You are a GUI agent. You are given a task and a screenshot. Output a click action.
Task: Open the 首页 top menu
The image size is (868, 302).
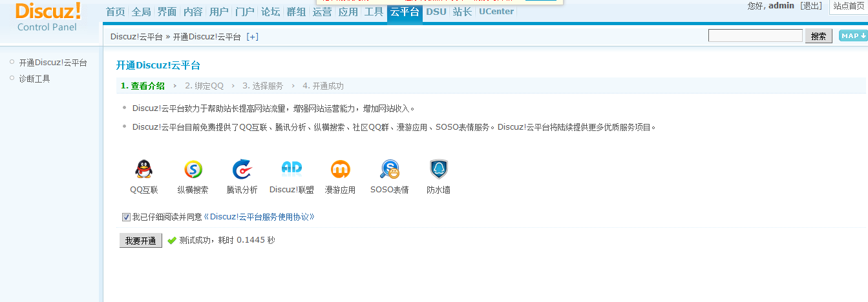click(116, 12)
